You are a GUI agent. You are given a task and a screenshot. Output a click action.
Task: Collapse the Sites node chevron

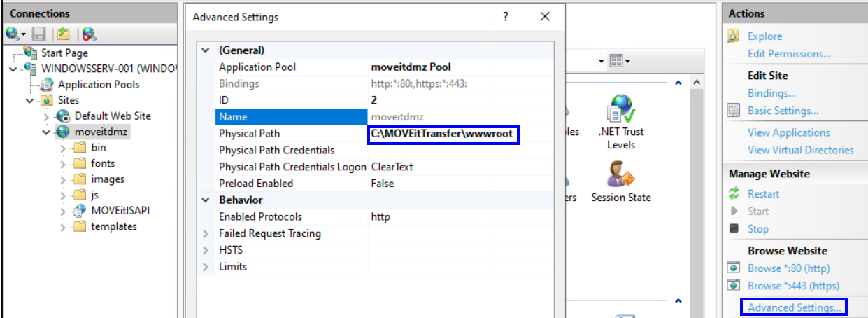point(29,100)
